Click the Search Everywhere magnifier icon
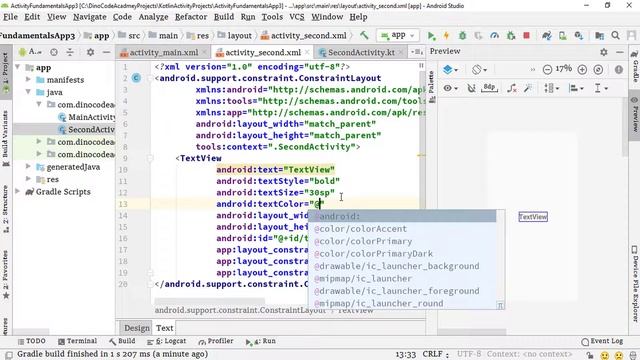Screen dimensions: 640x360 click(x=616, y=36)
